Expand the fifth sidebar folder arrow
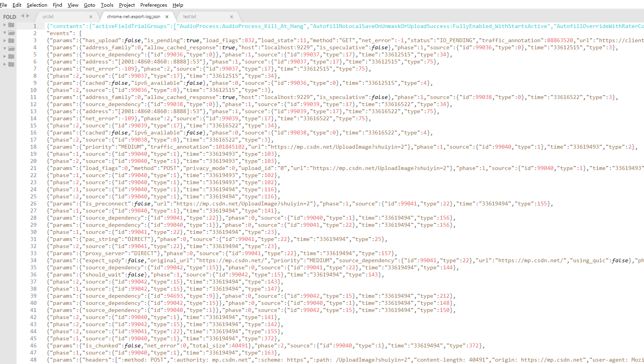This screenshot has height=364, width=644. [5, 56]
